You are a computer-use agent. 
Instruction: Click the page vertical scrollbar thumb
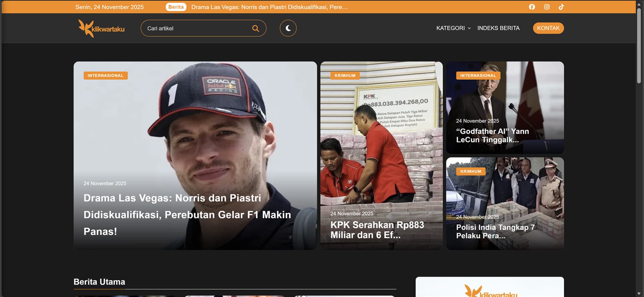[639, 45]
